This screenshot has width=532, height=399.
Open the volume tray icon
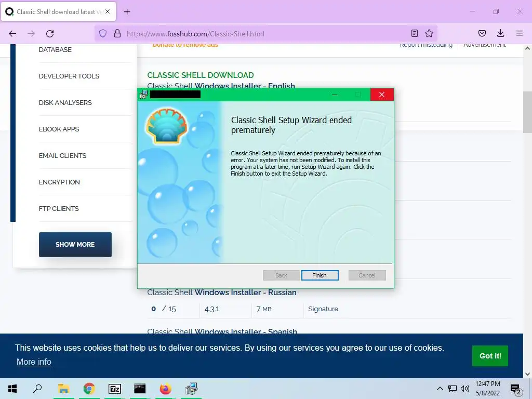pyautogui.click(x=465, y=389)
